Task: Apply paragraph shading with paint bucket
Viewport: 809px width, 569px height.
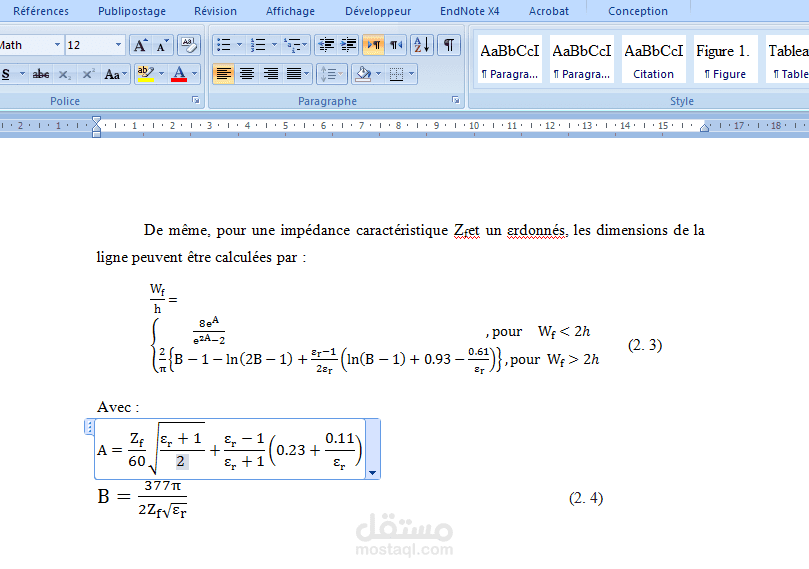Action: [x=363, y=74]
